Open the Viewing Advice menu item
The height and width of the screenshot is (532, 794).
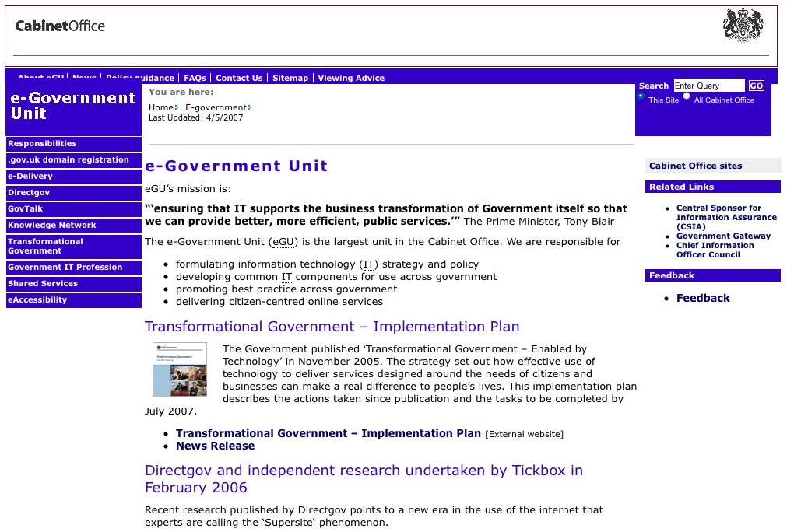(351, 78)
